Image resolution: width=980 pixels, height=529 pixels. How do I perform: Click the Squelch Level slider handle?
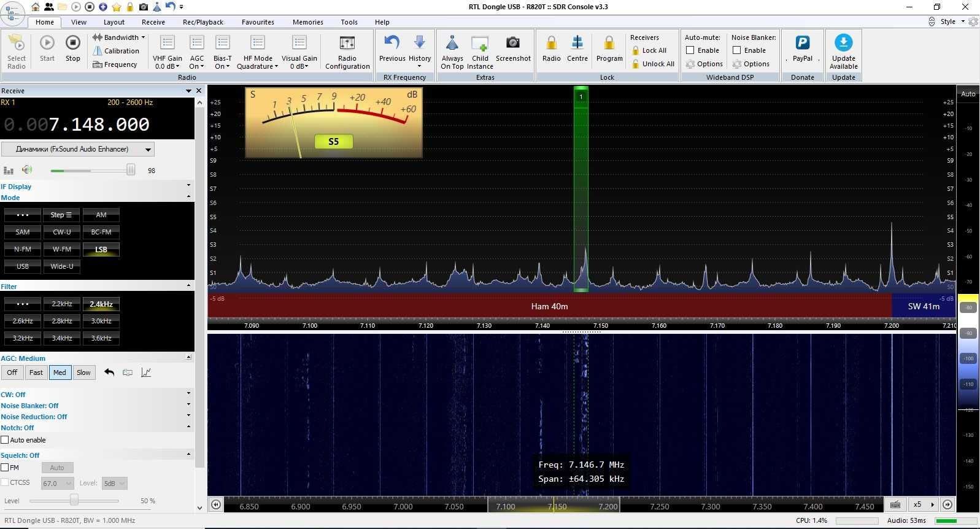(x=74, y=500)
